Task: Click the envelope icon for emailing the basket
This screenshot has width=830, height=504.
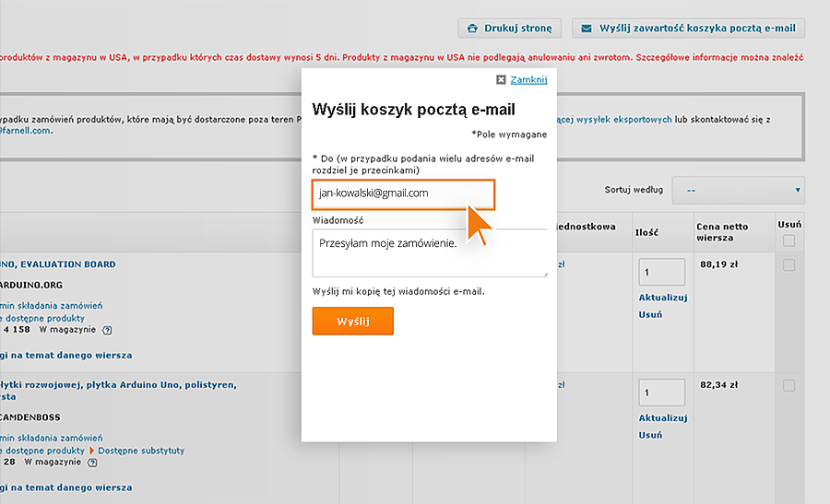Action: [587, 29]
